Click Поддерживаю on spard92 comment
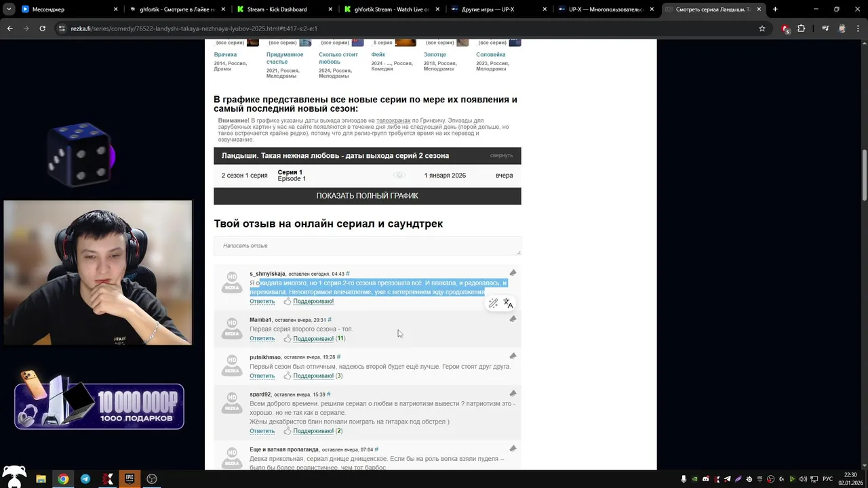868x488 pixels. pyautogui.click(x=313, y=431)
